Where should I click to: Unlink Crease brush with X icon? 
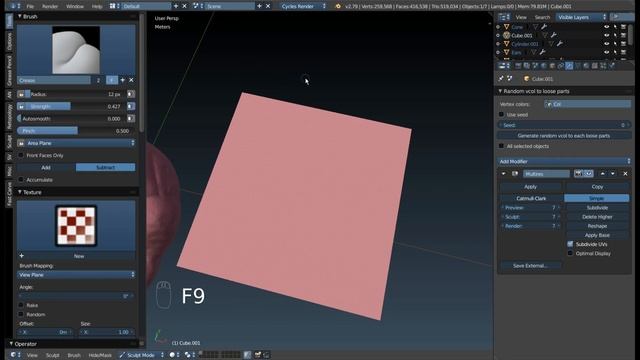pos(131,80)
